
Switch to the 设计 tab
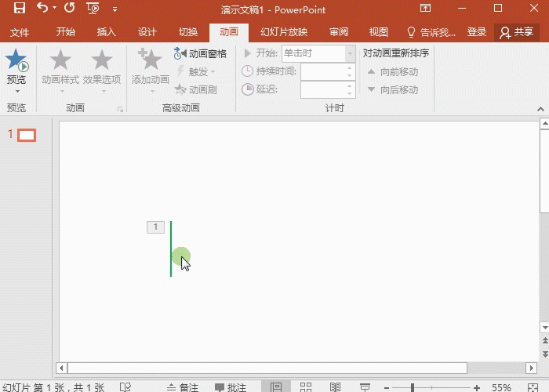[147, 32]
